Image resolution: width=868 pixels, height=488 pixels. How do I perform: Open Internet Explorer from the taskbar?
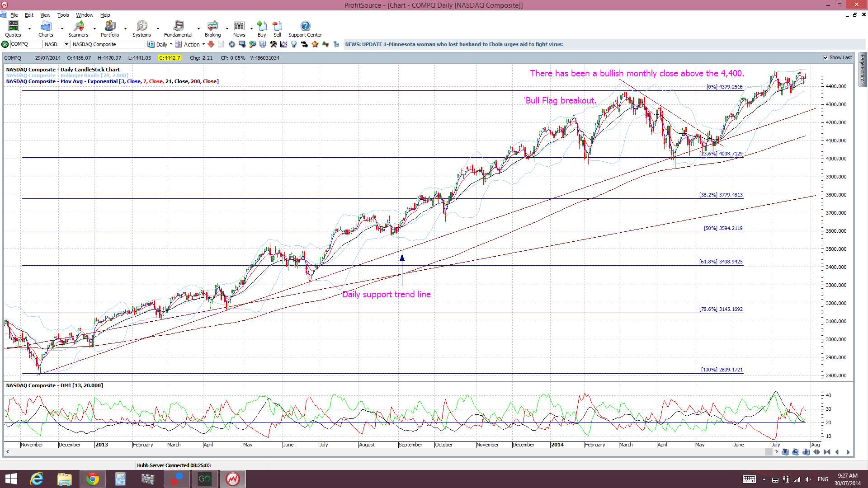tap(37, 479)
